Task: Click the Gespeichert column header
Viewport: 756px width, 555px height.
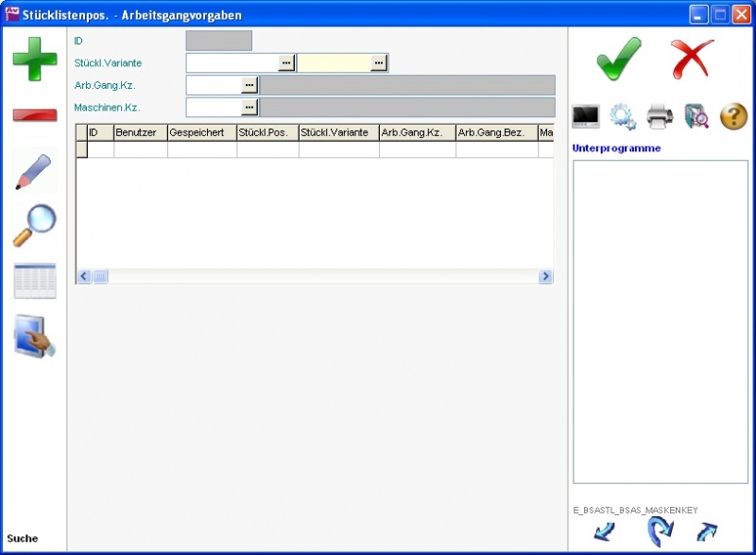Action: (x=201, y=133)
